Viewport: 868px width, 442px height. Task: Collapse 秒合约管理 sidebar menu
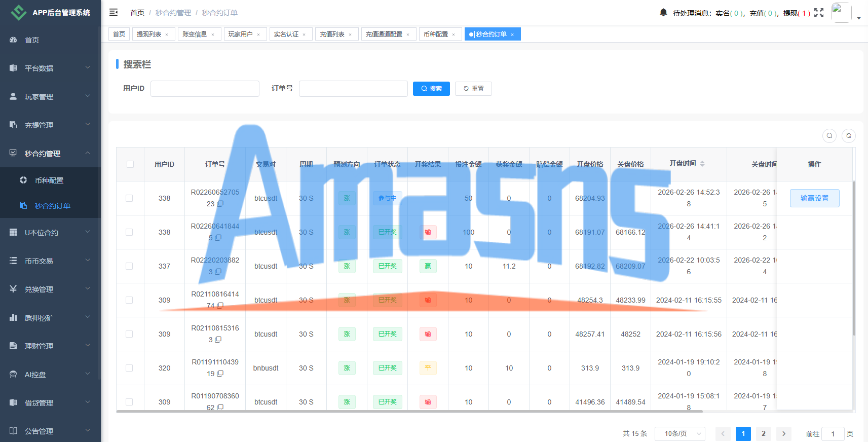click(x=50, y=153)
